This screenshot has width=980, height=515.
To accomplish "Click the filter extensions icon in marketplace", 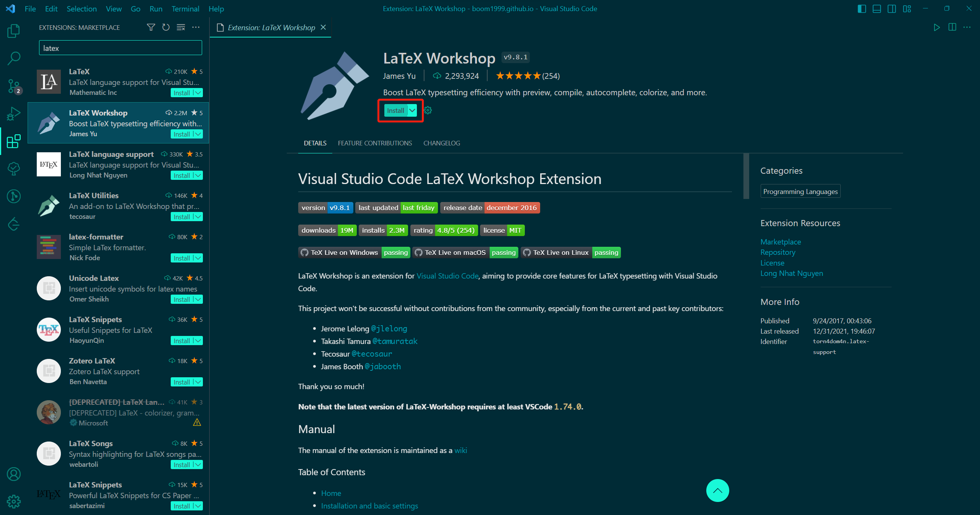I will pyautogui.click(x=150, y=27).
